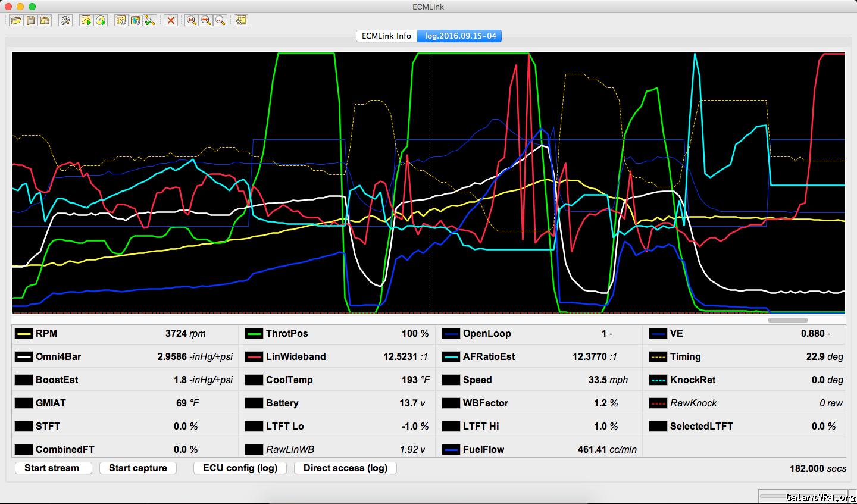Select the STFT legend label
Viewport: 857px width, 504px height.
48,427
